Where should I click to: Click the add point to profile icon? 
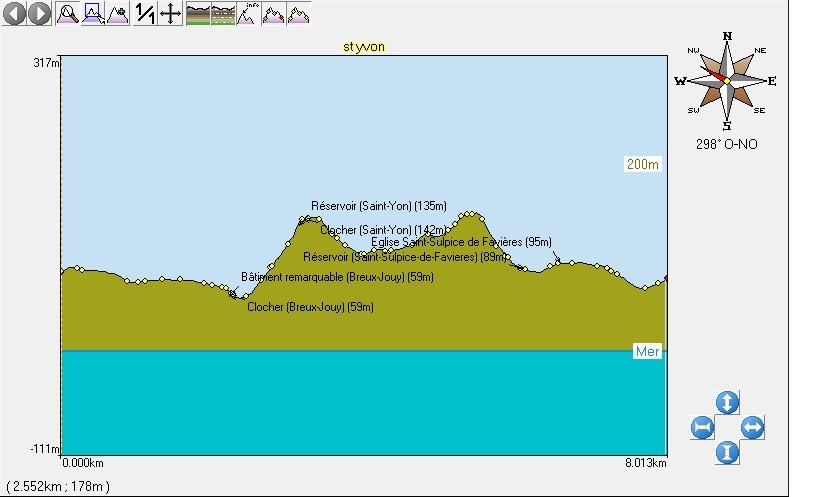point(118,14)
